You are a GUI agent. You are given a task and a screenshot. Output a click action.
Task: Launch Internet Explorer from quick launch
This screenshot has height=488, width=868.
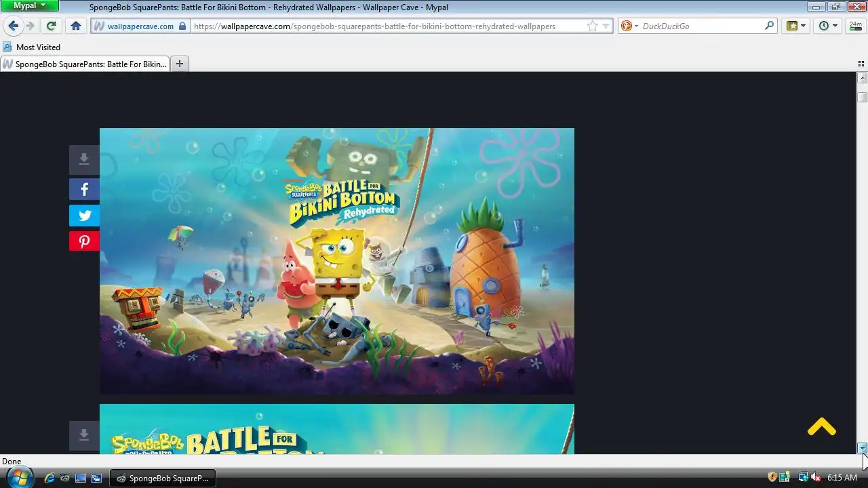coord(50,478)
